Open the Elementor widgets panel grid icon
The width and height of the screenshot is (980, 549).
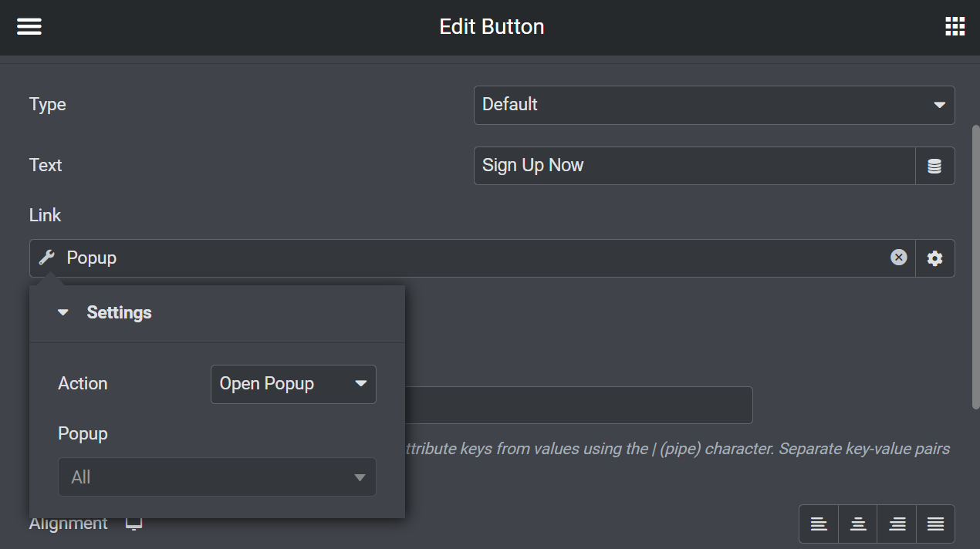(955, 25)
